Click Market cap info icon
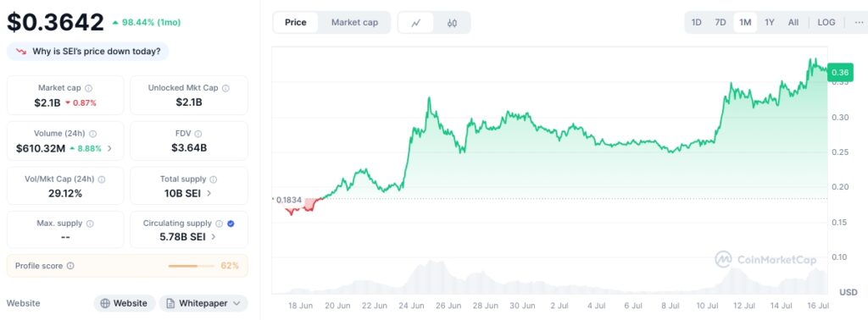This screenshot has width=868, height=320. click(88, 88)
